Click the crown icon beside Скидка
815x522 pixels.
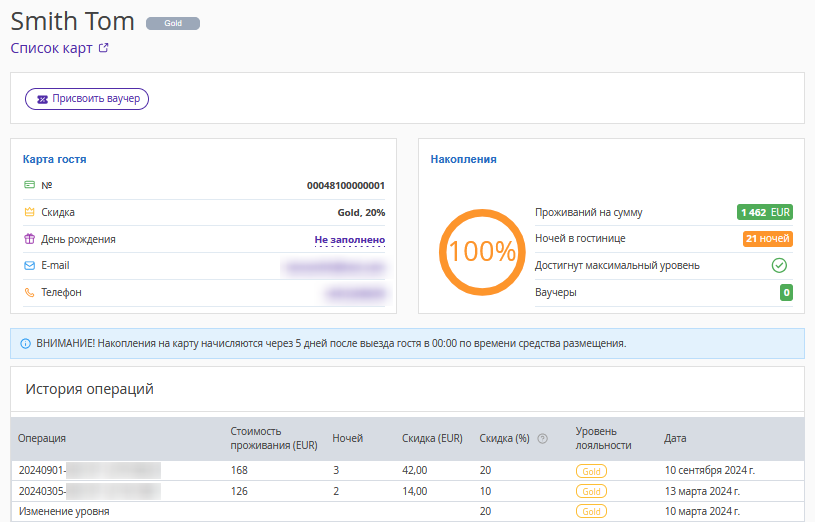coord(30,212)
